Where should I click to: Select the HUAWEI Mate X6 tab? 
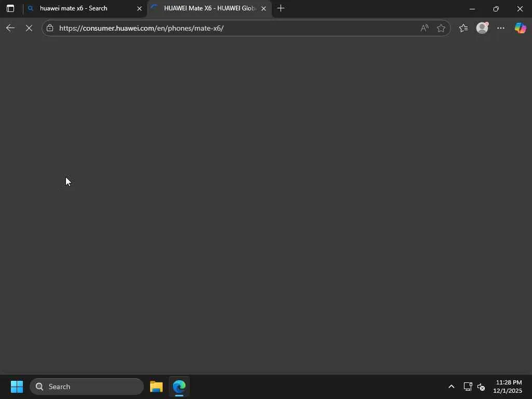tap(209, 8)
